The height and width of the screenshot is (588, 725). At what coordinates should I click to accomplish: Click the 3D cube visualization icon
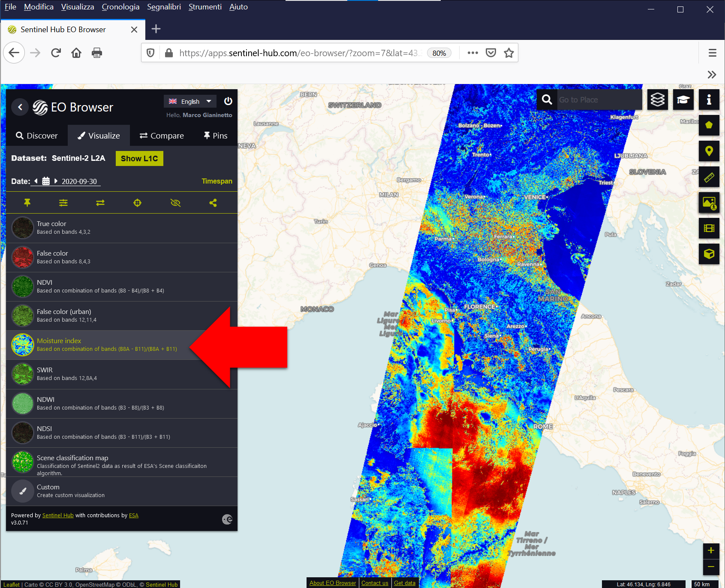[x=709, y=254]
